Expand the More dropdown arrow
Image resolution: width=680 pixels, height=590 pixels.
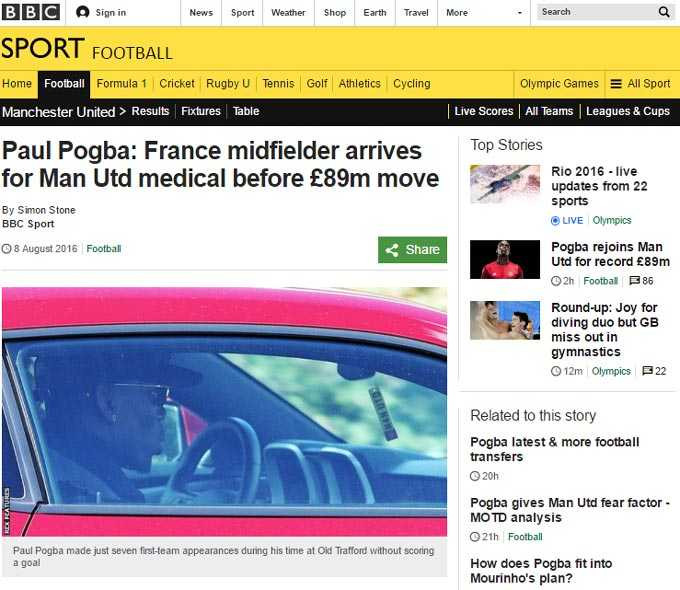pyautogui.click(x=520, y=13)
